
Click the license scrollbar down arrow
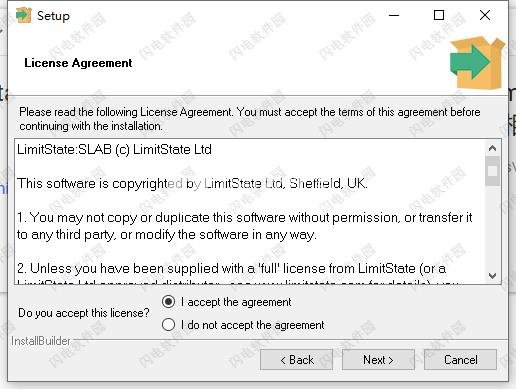[x=492, y=276]
